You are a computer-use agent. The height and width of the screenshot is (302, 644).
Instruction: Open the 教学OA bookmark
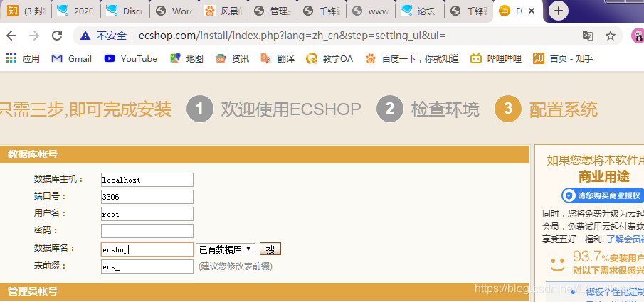[329, 59]
